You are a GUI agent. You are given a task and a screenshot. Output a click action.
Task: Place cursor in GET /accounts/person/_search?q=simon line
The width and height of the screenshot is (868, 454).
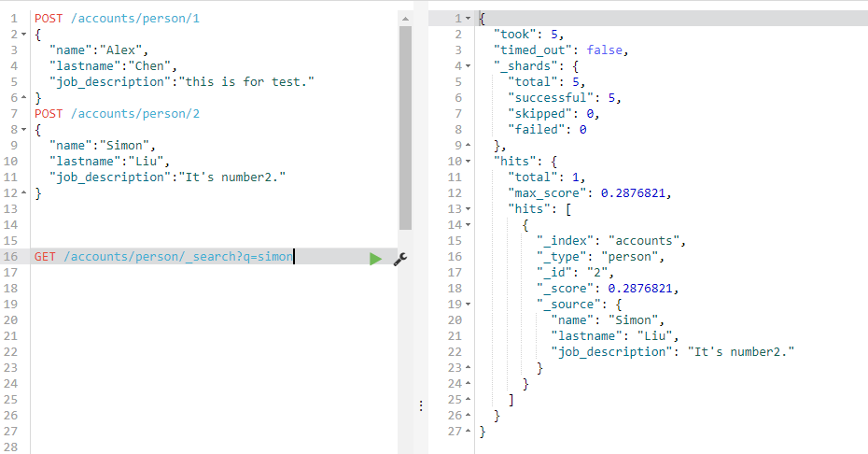pos(164,257)
